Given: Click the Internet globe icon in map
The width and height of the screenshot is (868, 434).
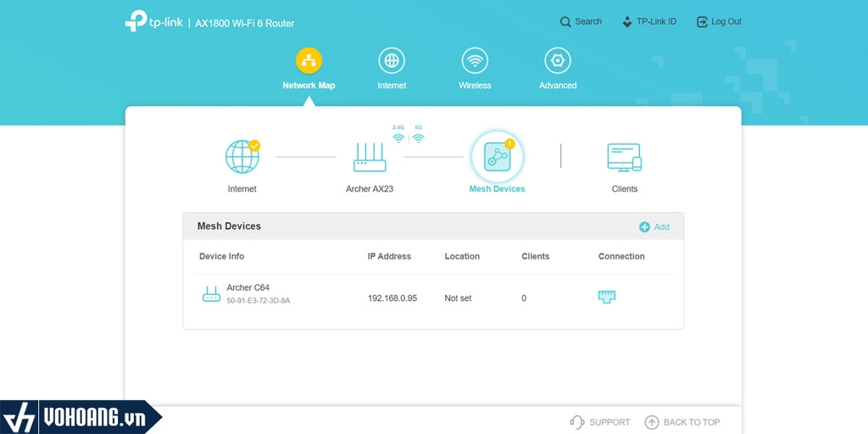Looking at the screenshot, I should (242, 157).
